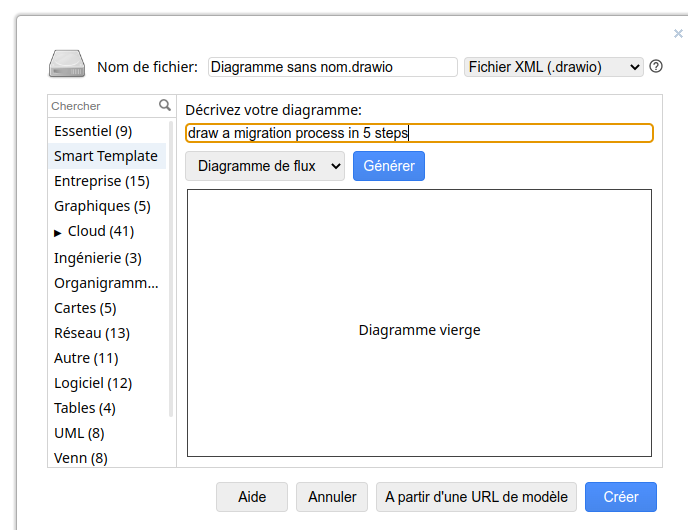
Task: Close the dialog with the X
Action: click(x=678, y=34)
